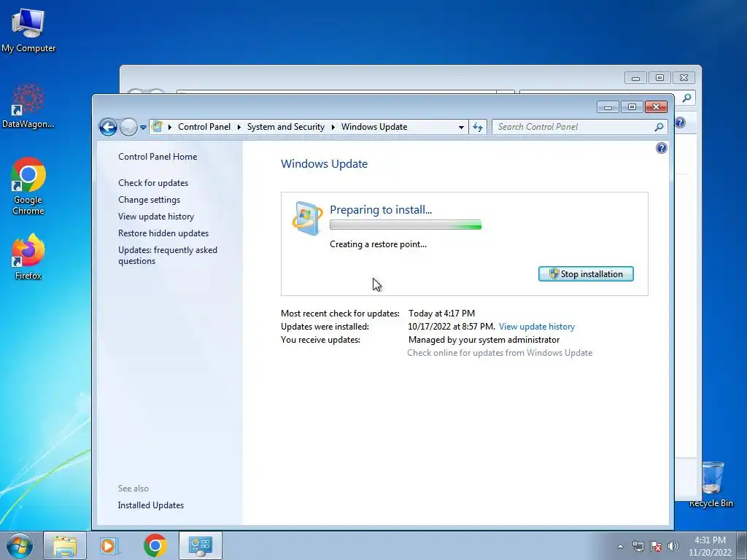The width and height of the screenshot is (747, 560).
Task: Open Installed Updates link
Action: pyautogui.click(x=151, y=505)
